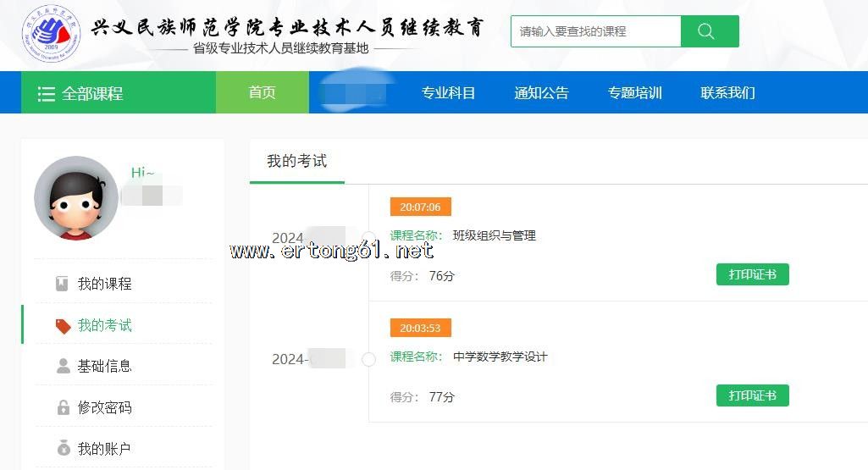This screenshot has height=470, width=868.
Task: Select 专题培训 from the top navigation
Action: [634, 93]
